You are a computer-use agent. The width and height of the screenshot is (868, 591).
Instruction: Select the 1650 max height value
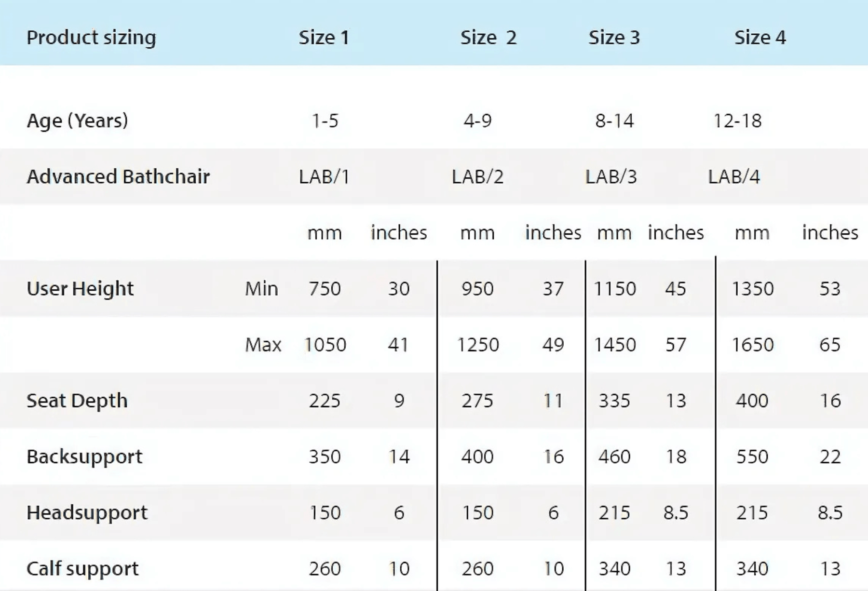752,345
